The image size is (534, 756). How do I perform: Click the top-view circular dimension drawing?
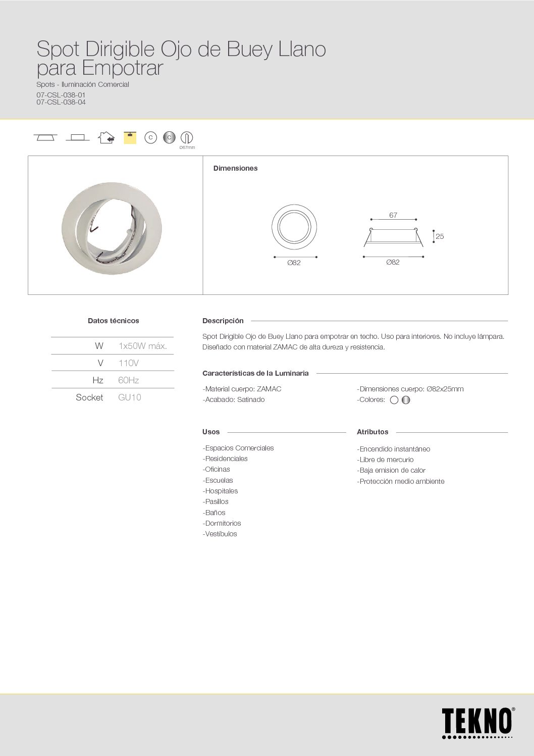(x=294, y=227)
